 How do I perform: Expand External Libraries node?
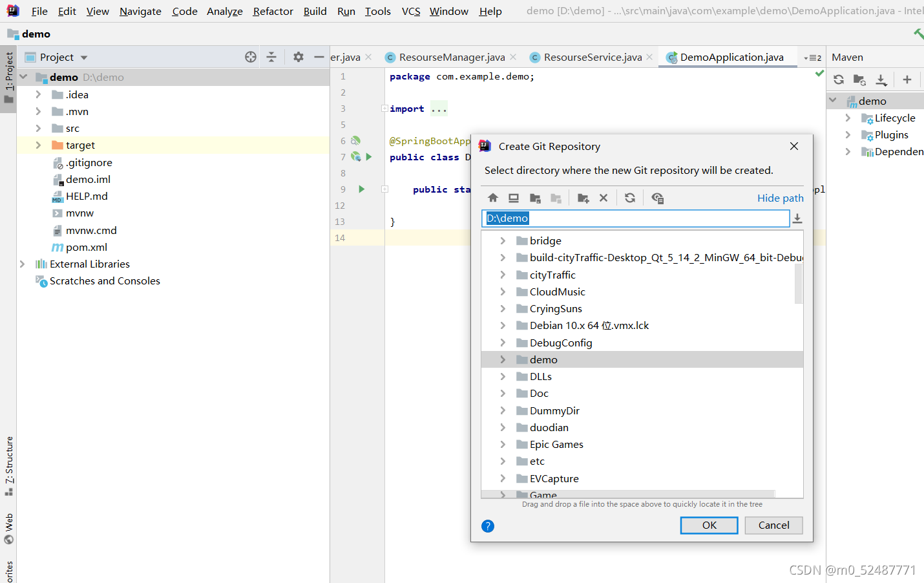pos(23,264)
